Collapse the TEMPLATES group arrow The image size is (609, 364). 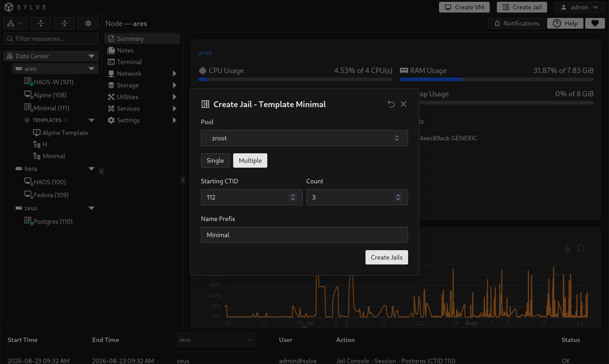pyautogui.click(x=91, y=120)
